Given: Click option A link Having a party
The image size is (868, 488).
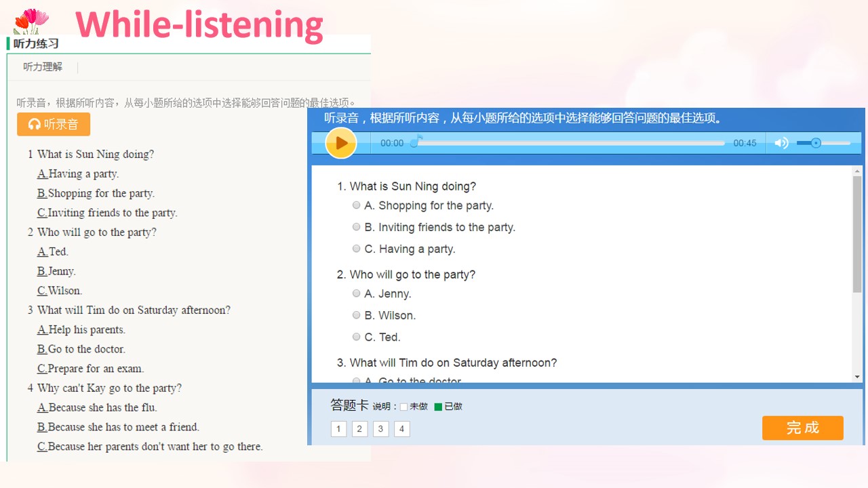Looking at the screenshot, I should (x=78, y=174).
